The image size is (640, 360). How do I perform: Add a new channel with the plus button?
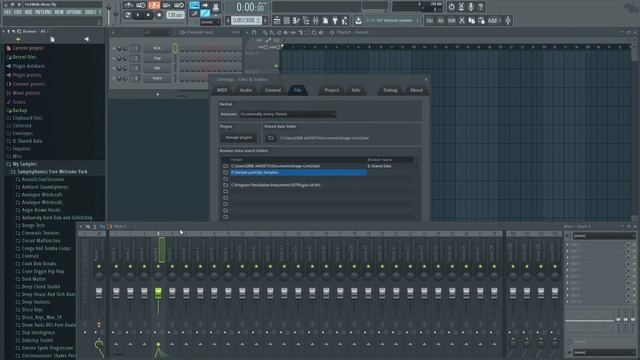pos(158,94)
